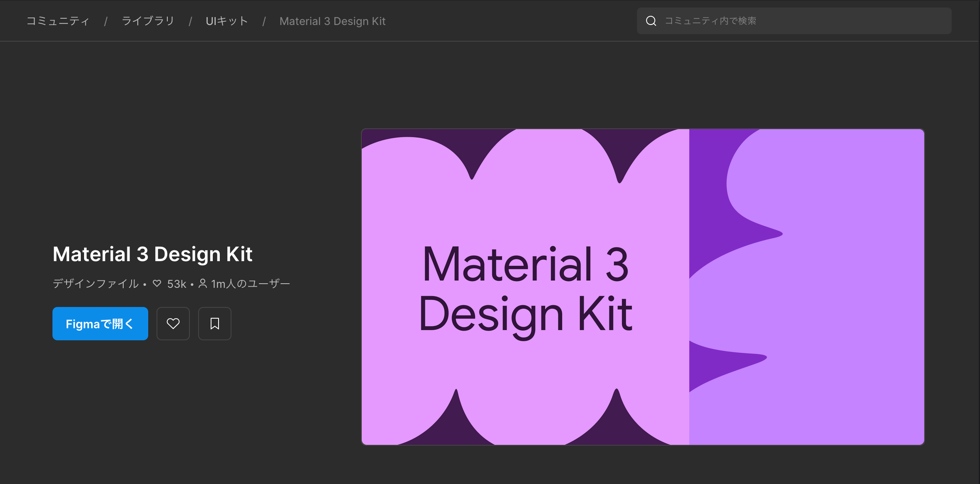Save the kit with the bookmark button
The height and width of the screenshot is (484, 980).
point(214,324)
